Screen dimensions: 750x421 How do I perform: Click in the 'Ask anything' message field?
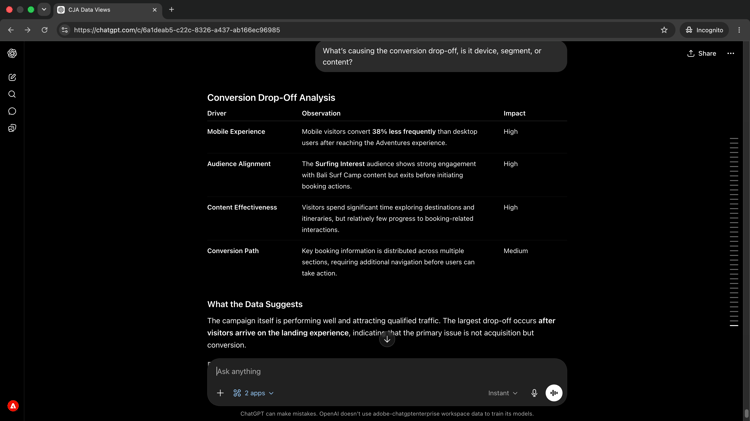click(x=387, y=371)
